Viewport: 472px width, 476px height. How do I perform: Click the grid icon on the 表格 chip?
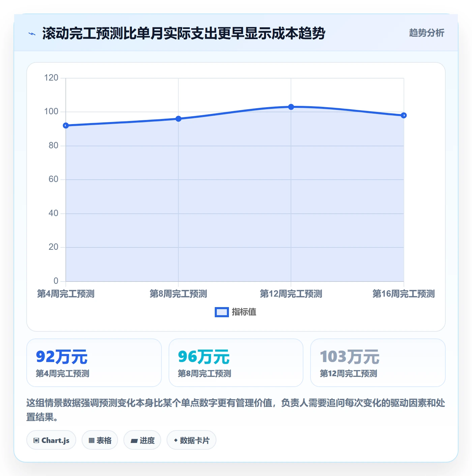pos(91,441)
